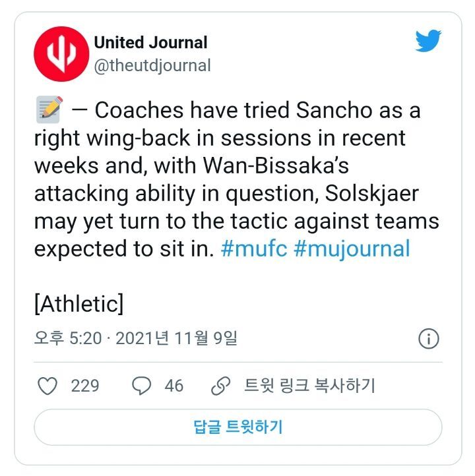This screenshot has height=476, width=475.
Task: Open the United Journal display name
Action: click(150, 43)
